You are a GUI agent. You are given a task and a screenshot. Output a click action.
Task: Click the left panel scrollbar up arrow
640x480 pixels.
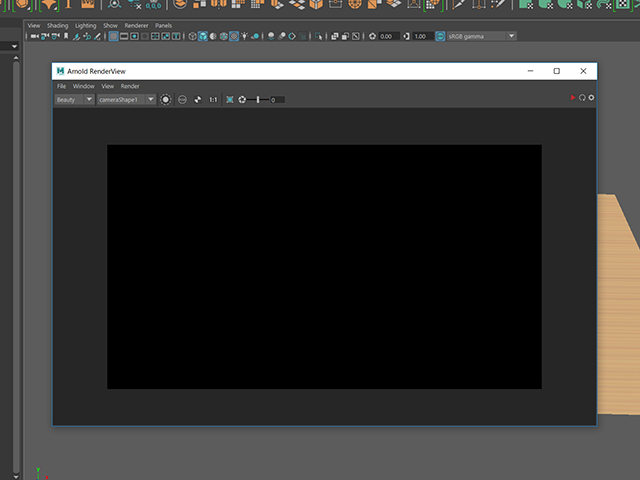pos(16,58)
